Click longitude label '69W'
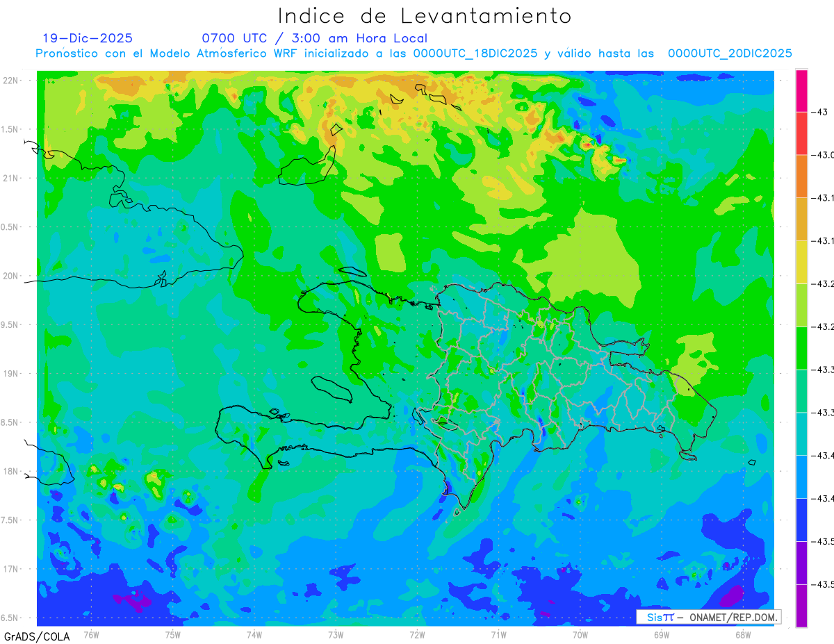The width and height of the screenshot is (834, 644). coord(662,635)
